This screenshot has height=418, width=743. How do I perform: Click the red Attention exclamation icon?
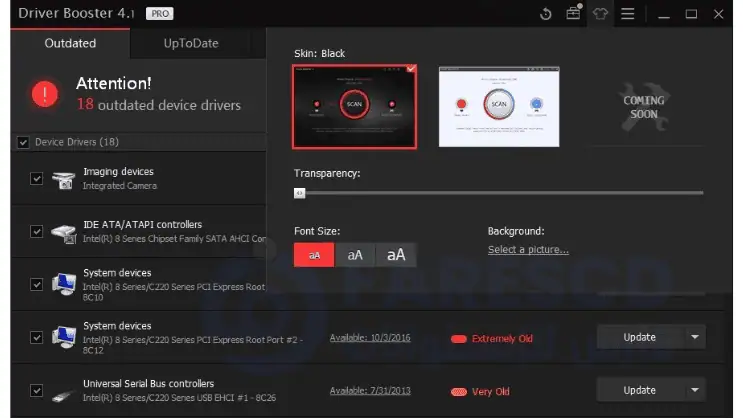[x=45, y=94]
